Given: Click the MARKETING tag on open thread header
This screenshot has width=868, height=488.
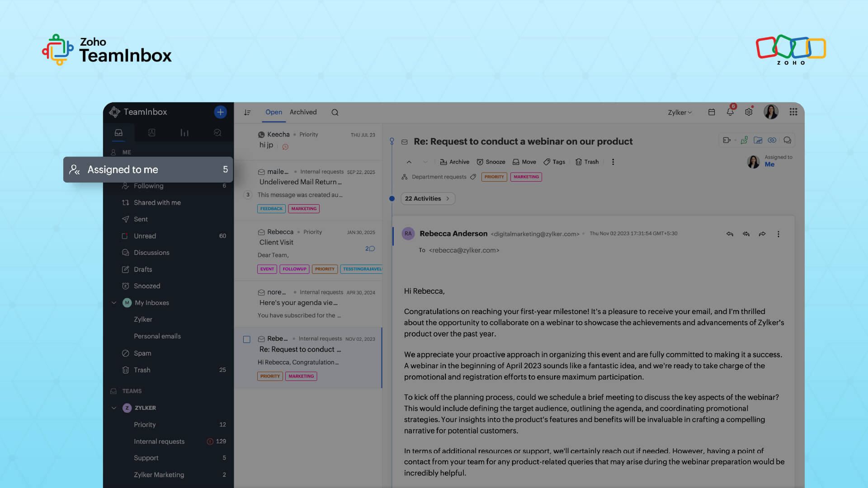Looking at the screenshot, I should pos(526,177).
